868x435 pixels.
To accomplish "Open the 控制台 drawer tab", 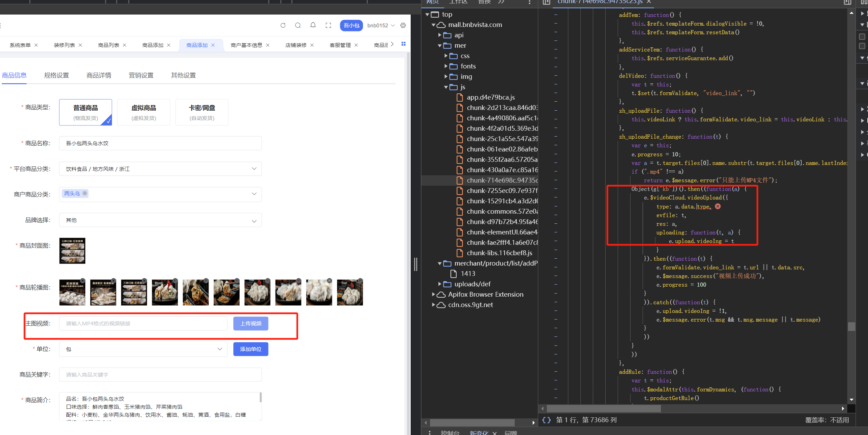I will [450, 433].
